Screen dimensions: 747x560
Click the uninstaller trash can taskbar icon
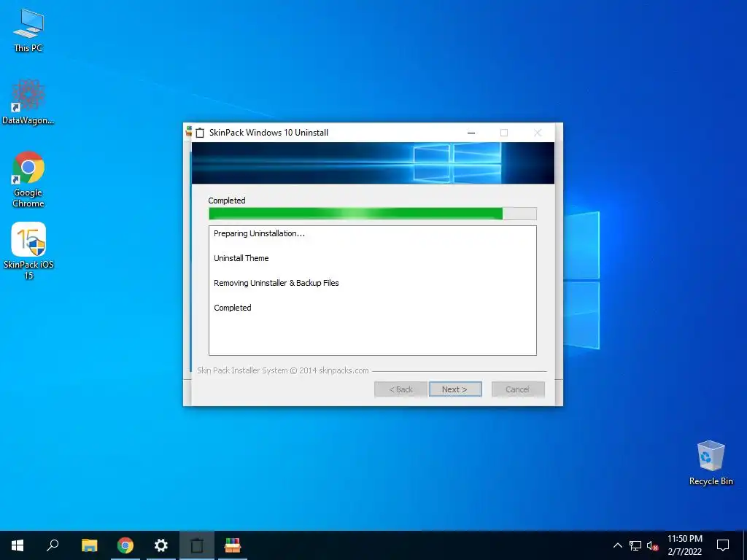[x=197, y=545]
